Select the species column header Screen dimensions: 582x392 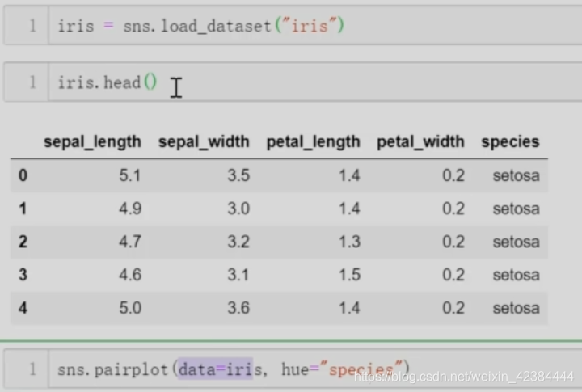coord(510,142)
